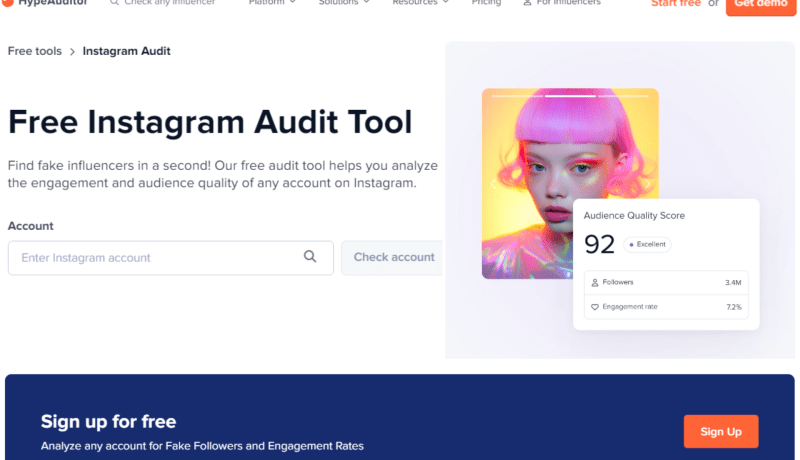This screenshot has width=800, height=460.
Task: Click the Followers person icon
Action: [595, 283]
